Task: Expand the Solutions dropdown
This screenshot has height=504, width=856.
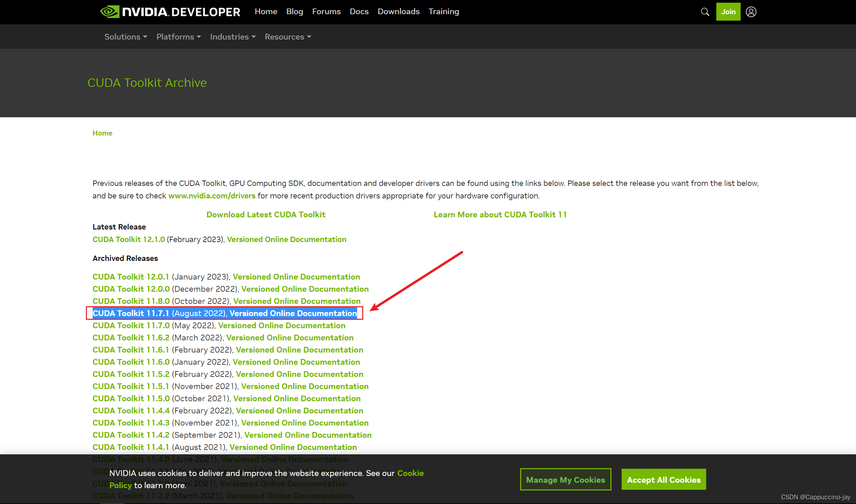Action: pyautogui.click(x=125, y=37)
